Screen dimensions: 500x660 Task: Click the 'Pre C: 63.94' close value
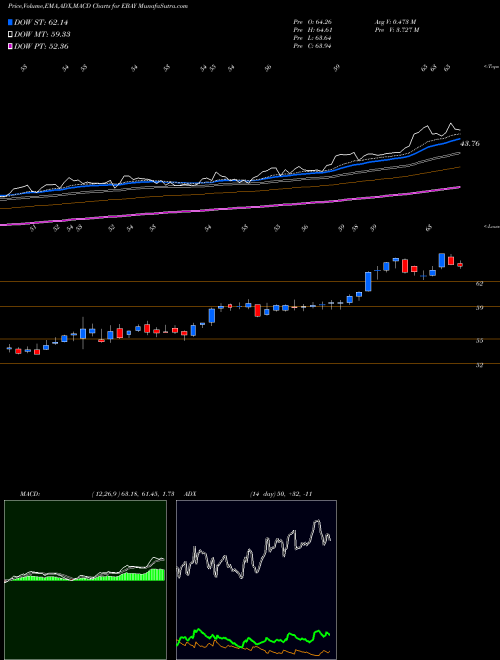[312, 46]
